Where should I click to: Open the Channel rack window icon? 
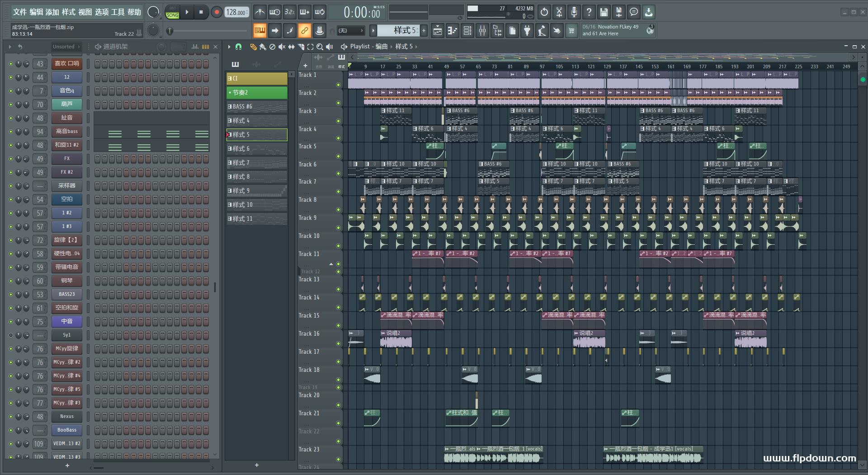coord(467,31)
